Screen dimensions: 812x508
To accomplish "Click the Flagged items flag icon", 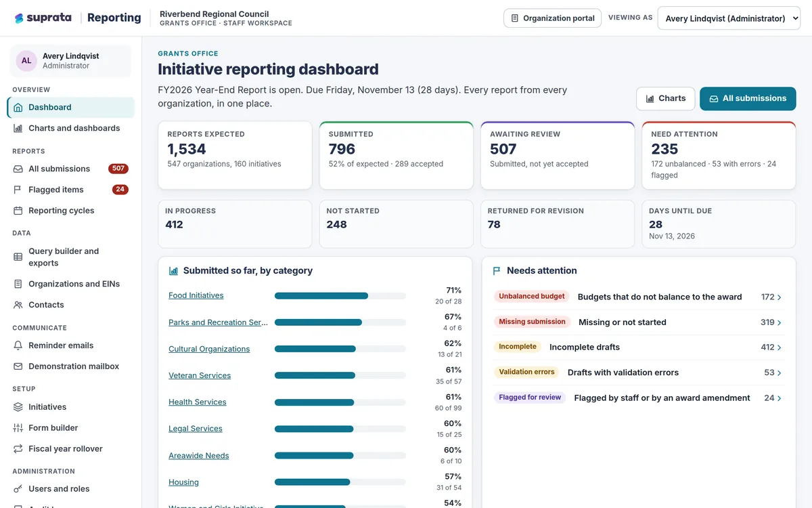I will pyautogui.click(x=18, y=190).
